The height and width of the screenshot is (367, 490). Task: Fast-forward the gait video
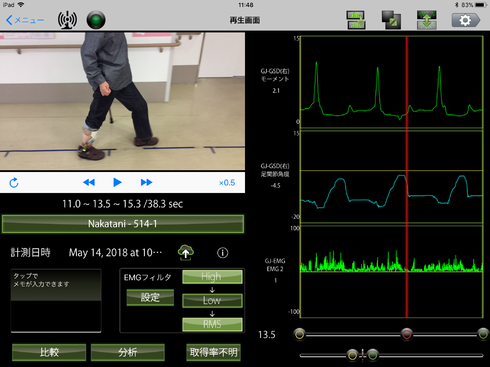pyautogui.click(x=146, y=182)
